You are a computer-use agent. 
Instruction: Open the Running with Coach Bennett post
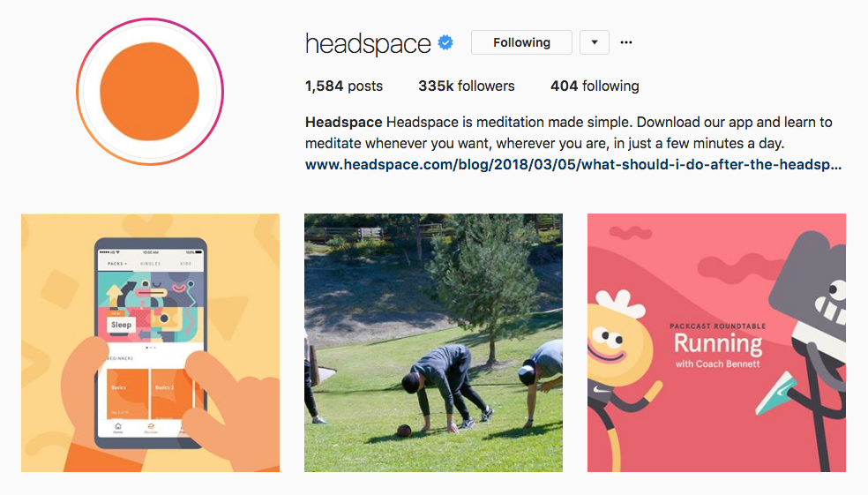(716, 342)
